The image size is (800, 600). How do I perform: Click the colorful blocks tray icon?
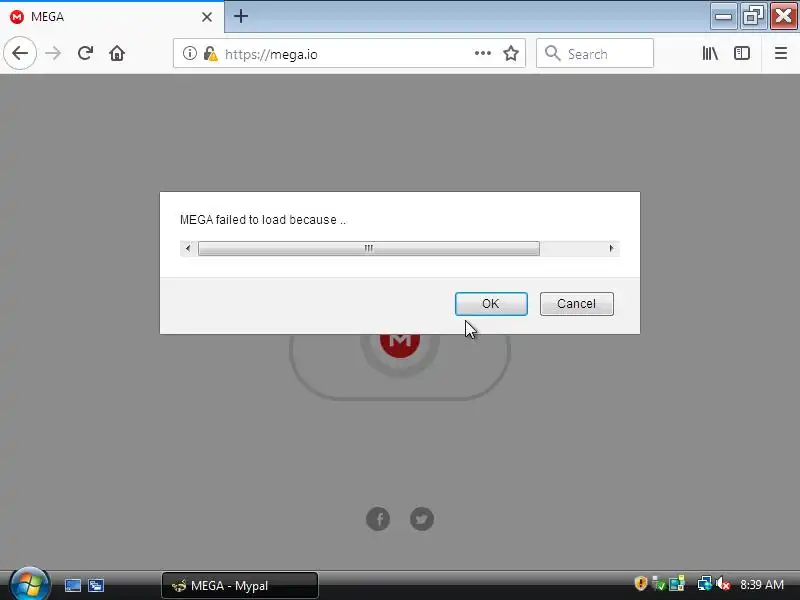pyautogui.click(x=677, y=584)
